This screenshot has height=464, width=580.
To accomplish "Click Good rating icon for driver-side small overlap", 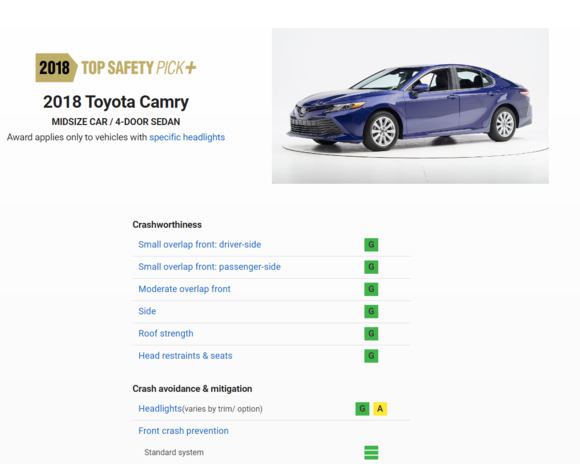I will tap(371, 245).
